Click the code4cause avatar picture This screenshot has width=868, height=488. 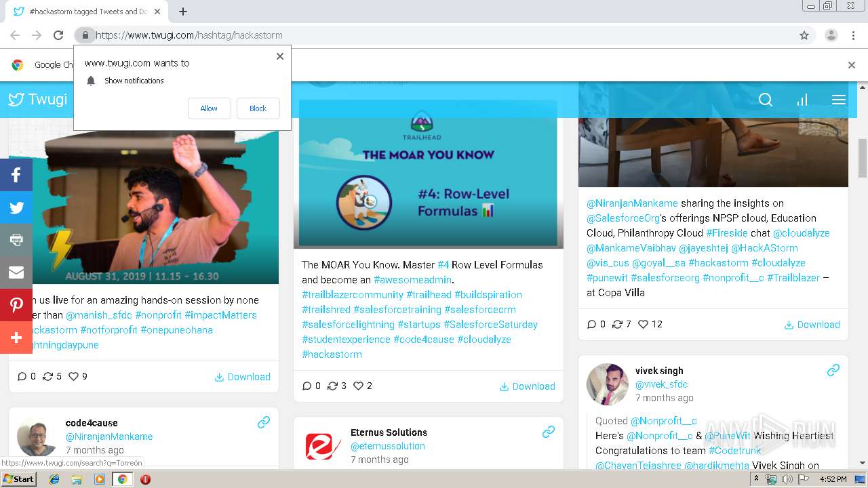(37, 436)
